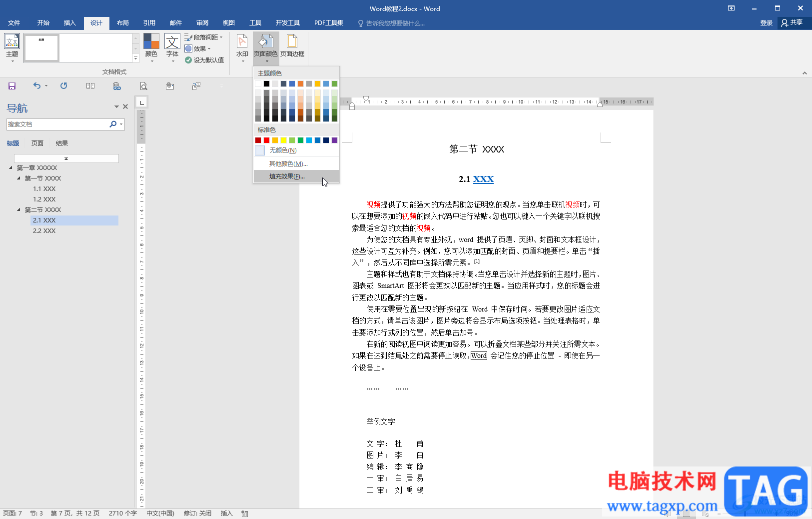
Task: Click the macro recording icon in status bar
Action: [245, 513]
